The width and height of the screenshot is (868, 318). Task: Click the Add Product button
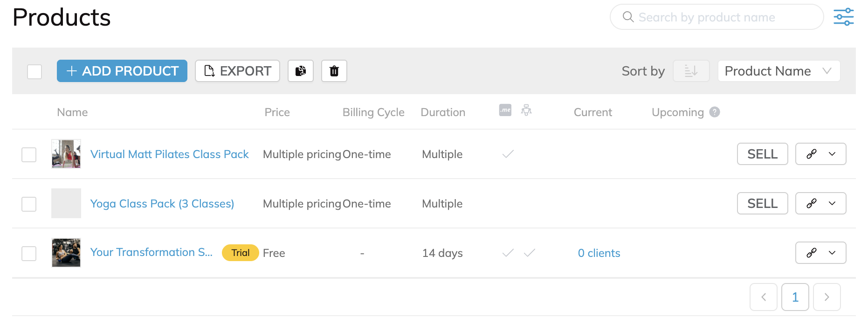click(x=122, y=71)
